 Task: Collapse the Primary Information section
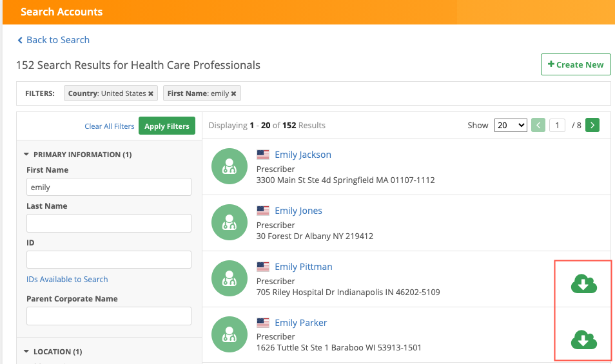click(26, 155)
